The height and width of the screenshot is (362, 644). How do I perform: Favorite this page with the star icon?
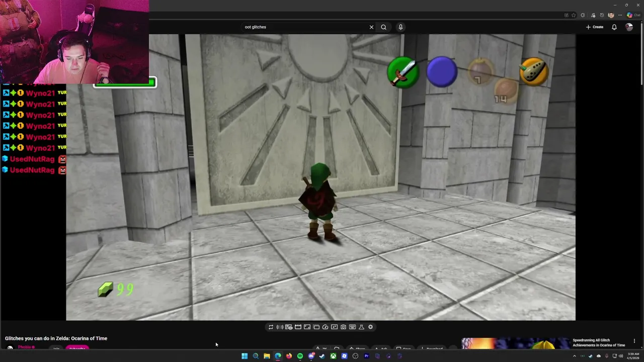pos(574,15)
